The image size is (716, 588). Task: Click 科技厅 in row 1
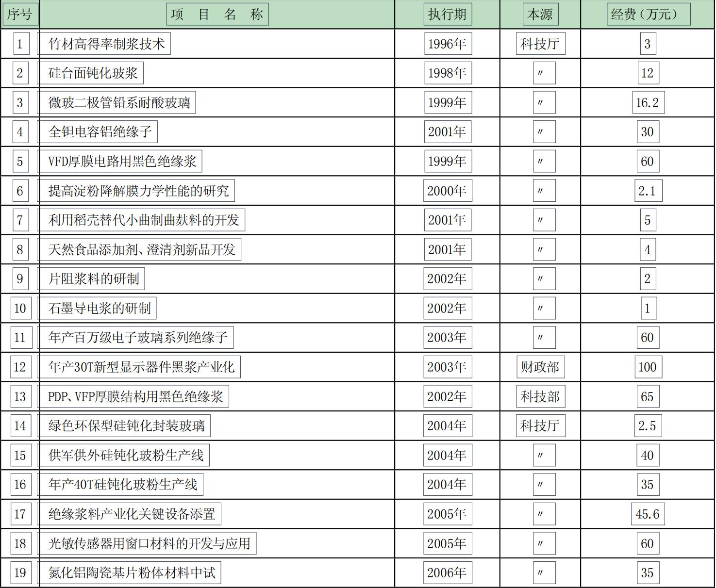coord(540,44)
